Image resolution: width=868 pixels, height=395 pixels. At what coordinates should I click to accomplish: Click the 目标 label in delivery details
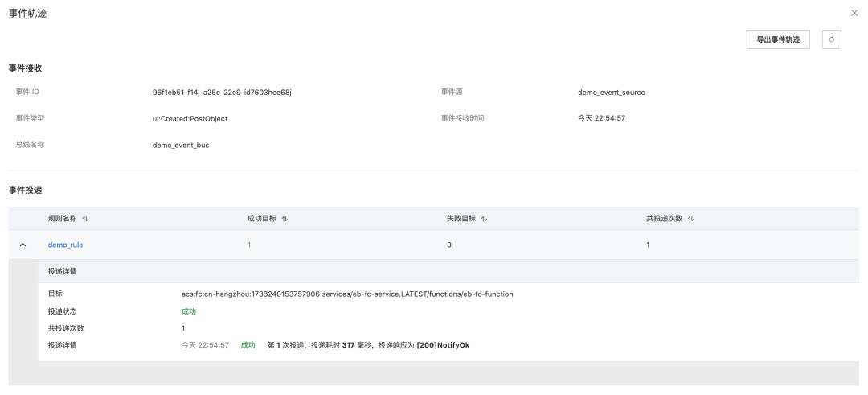(x=55, y=294)
